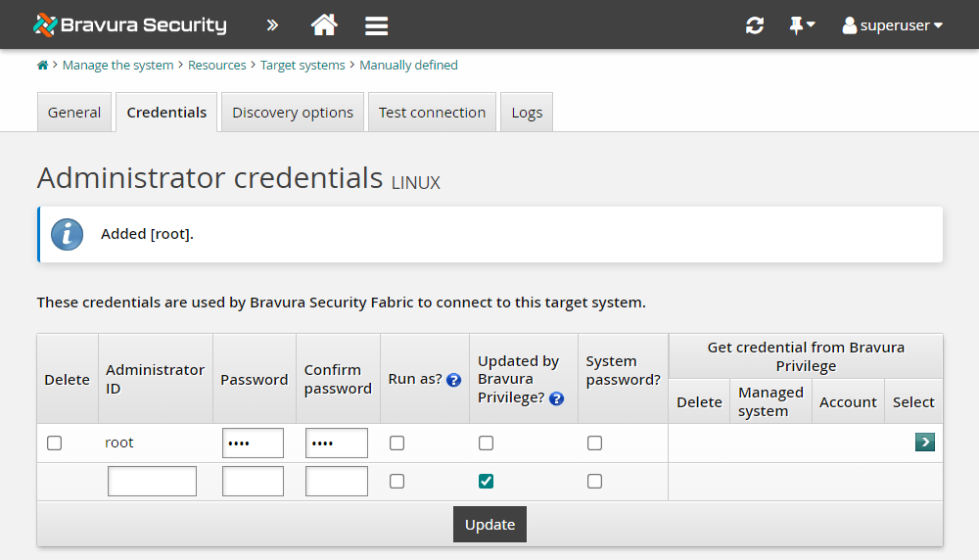Click new row Confirm password field

pos(337,482)
